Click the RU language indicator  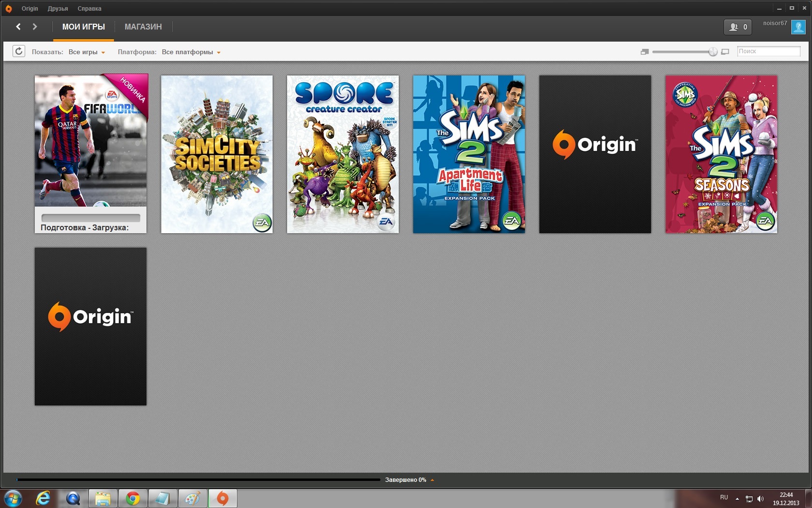(724, 497)
